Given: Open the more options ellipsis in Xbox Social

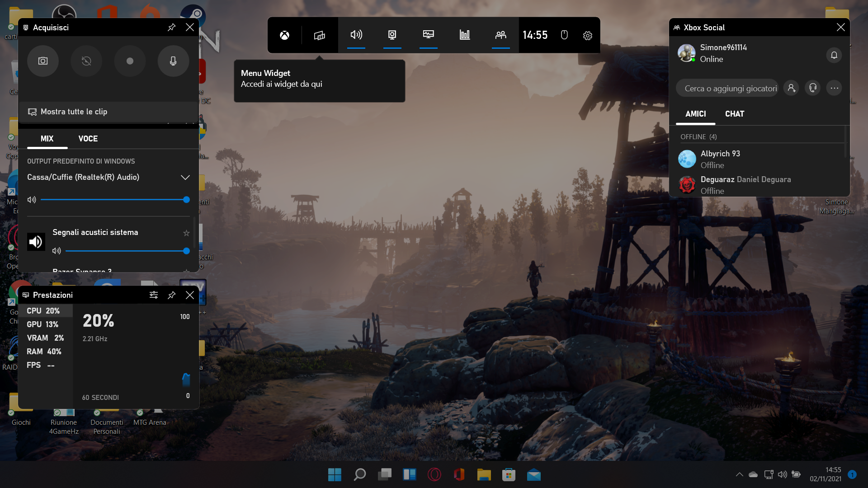Looking at the screenshot, I should click(x=834, y=88).
